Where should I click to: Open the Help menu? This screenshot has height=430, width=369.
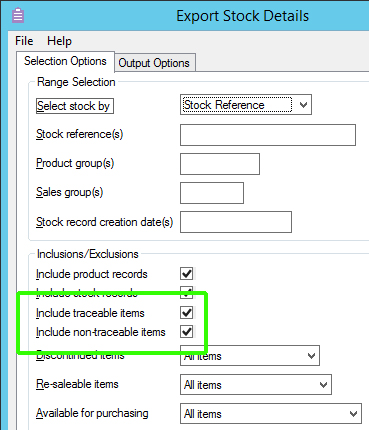pyautogui.click(x=59, y=41)
